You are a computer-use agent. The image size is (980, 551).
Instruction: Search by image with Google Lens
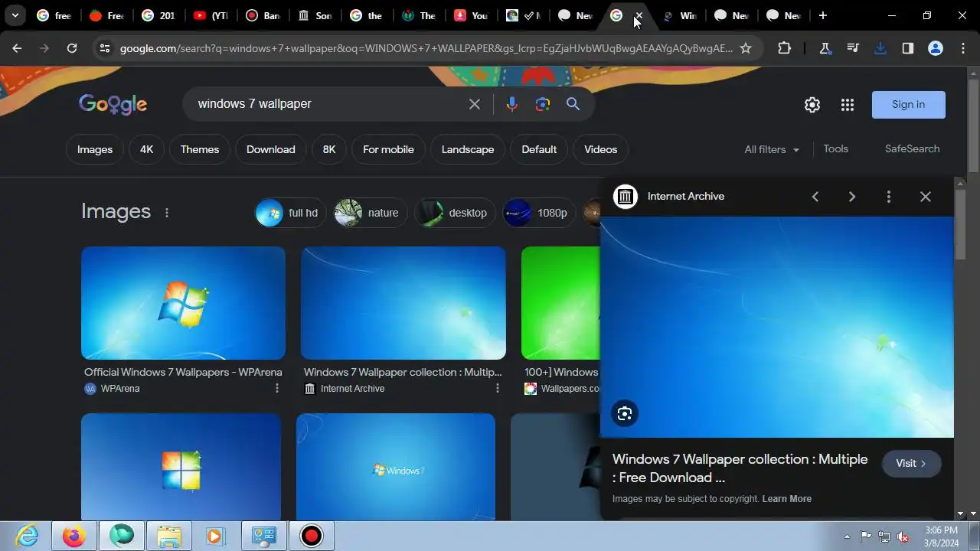pyautogui.click(x=543, y=104)
